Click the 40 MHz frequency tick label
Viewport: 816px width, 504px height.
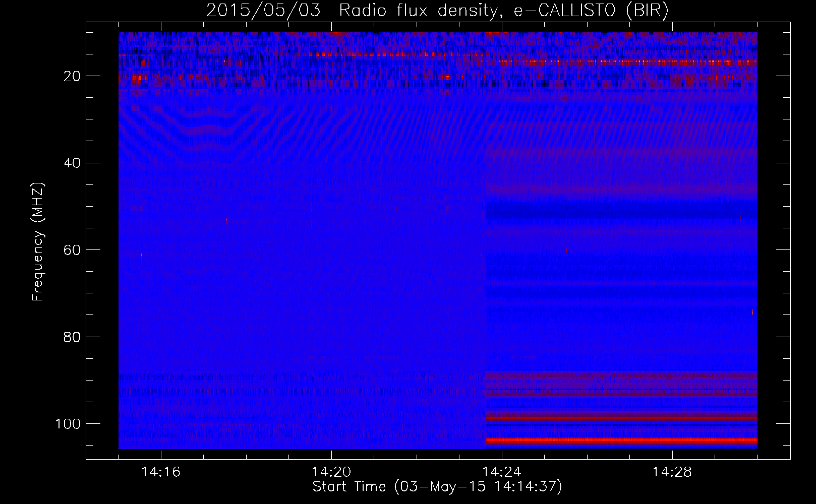click(x=72, y=163)
